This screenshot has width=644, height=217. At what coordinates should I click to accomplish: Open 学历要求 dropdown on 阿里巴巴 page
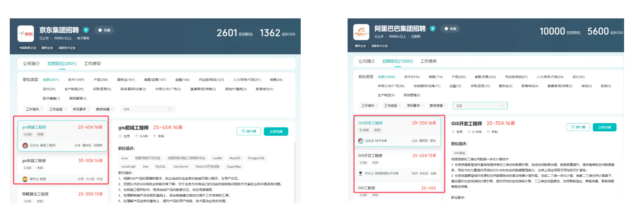[x=415, y=106]
